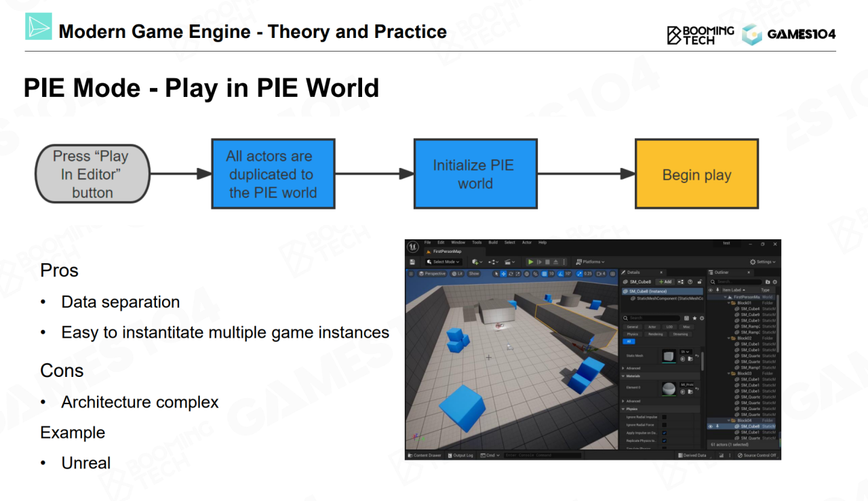Toggle the Ignore Radial Impulse checkbox
The image size is (868, 501).
pyautogui.click(x=664, y=417)
